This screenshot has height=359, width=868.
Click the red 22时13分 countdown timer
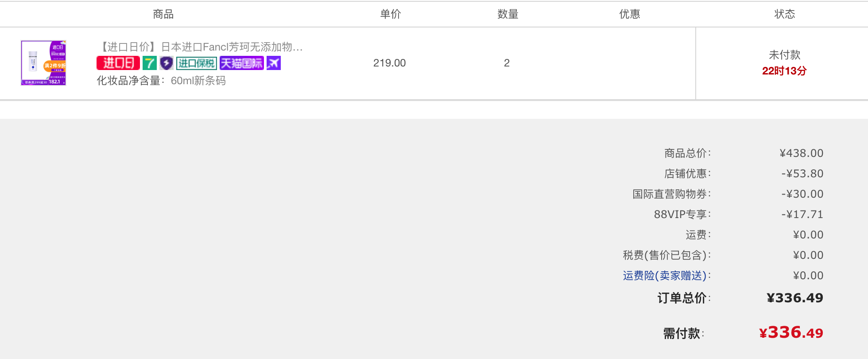coord(784,71)
